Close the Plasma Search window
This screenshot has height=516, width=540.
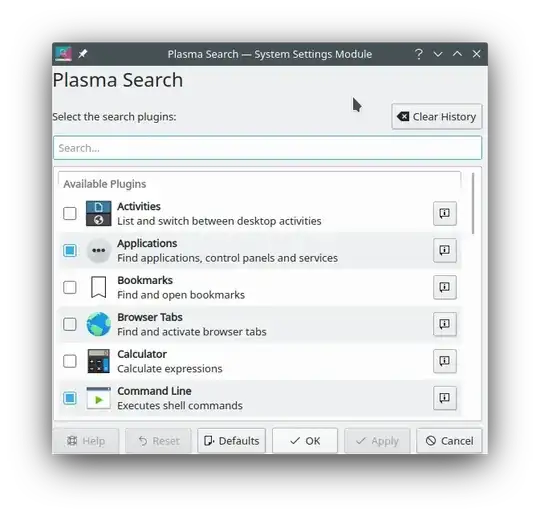click(x=476, y=54)
